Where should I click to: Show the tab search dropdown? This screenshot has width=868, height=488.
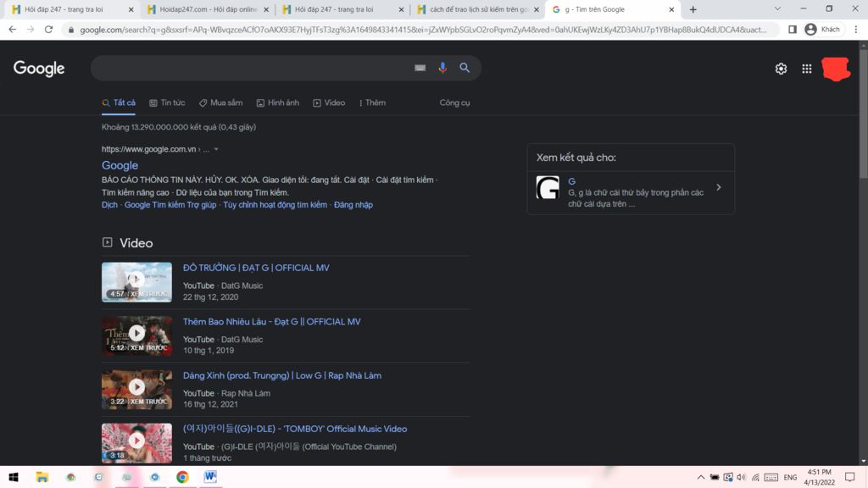pyautogui.click(x=777, y=8)
